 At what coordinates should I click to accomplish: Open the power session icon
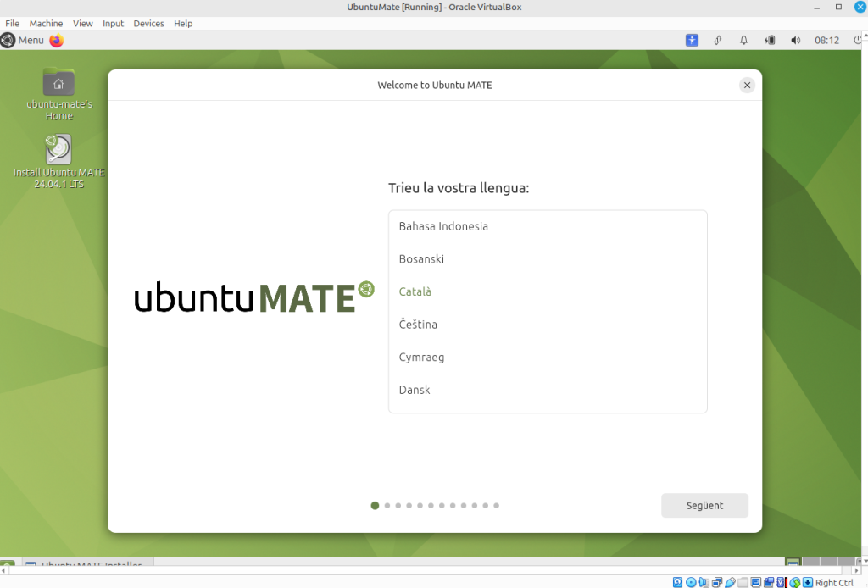point(857,40)
